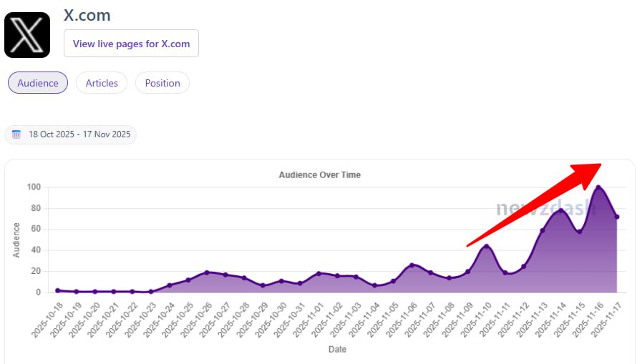Select the 2025-11-17 data point
This screenshot has height=364, width=637.
(617, 217)
